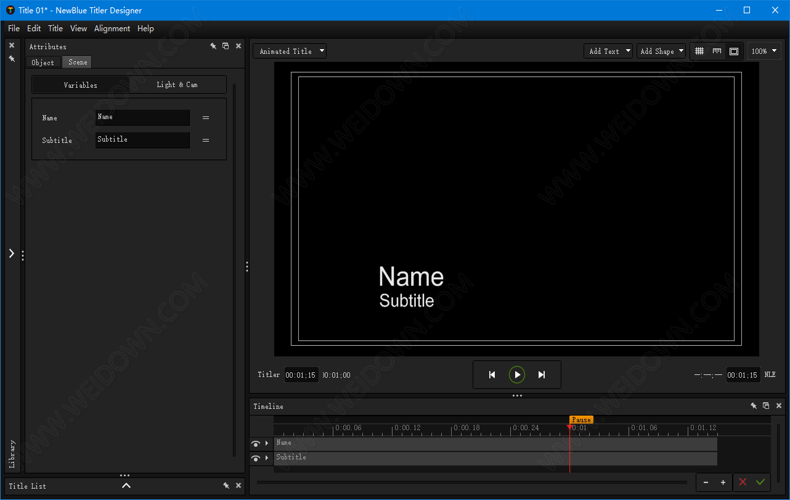Pin the Attributes panel
This screenshot has width=790, height=500.
[x=213, y=46]
